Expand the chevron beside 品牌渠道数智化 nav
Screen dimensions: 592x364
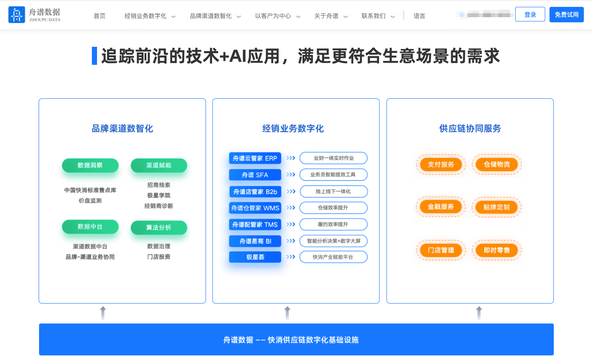click(x=239, y=17)
